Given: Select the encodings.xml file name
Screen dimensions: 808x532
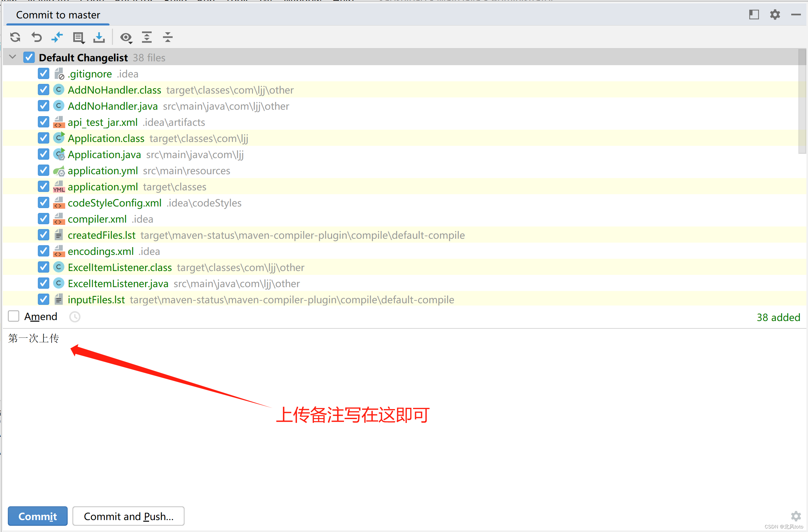Looking at the screenshot, I should point(101,251).
